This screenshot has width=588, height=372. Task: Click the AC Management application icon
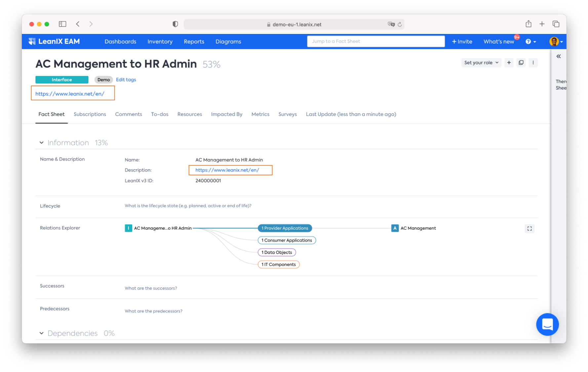tap(395, 228)
